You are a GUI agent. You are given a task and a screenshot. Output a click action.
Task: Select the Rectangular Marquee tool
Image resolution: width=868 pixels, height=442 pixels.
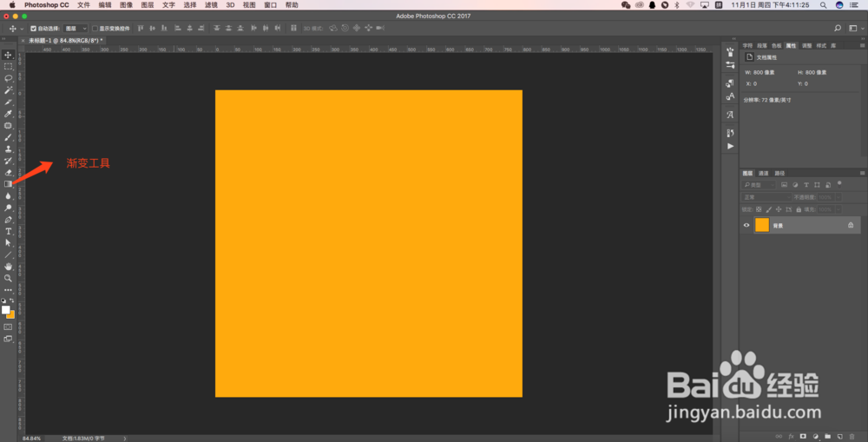coord(9,67)
